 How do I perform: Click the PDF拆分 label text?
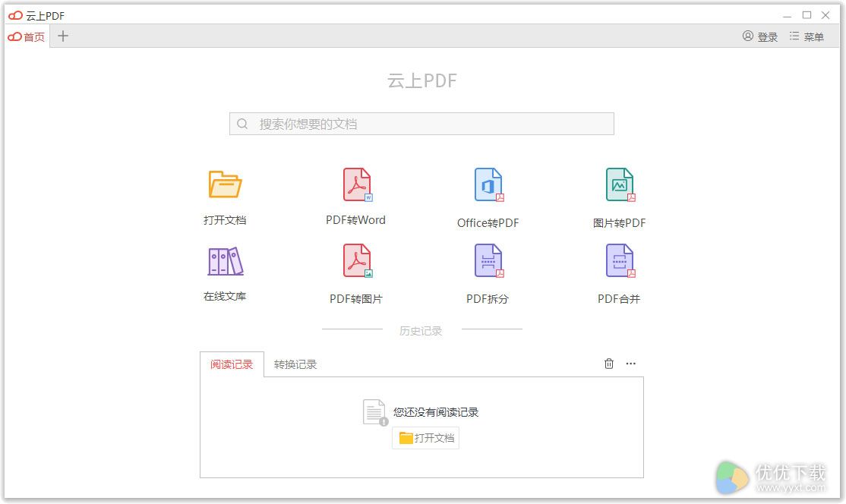tap(488, 299)
